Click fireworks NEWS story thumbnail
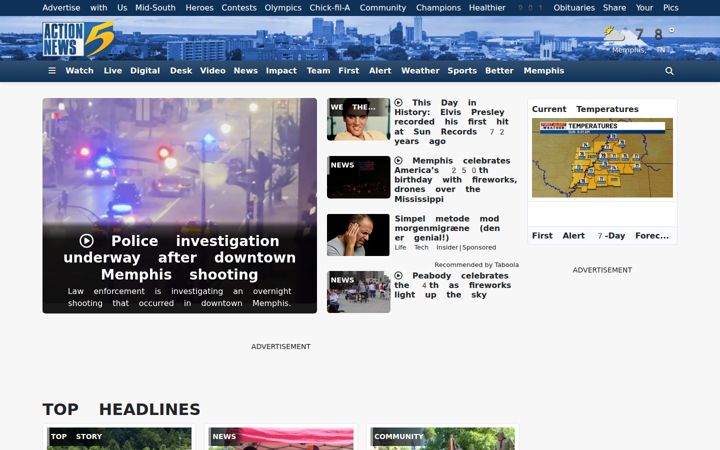720x450 pixels. (359, 177)
